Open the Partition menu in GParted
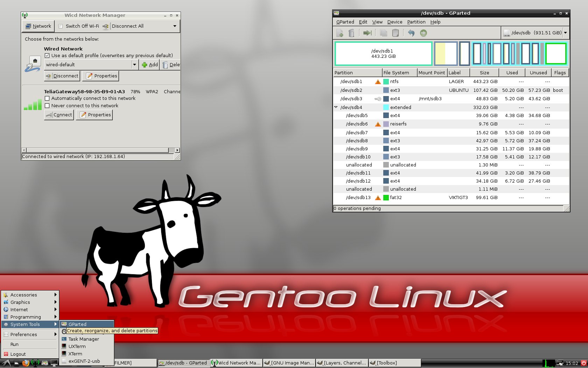The image size is (588, 368). [x=416, y=22]
